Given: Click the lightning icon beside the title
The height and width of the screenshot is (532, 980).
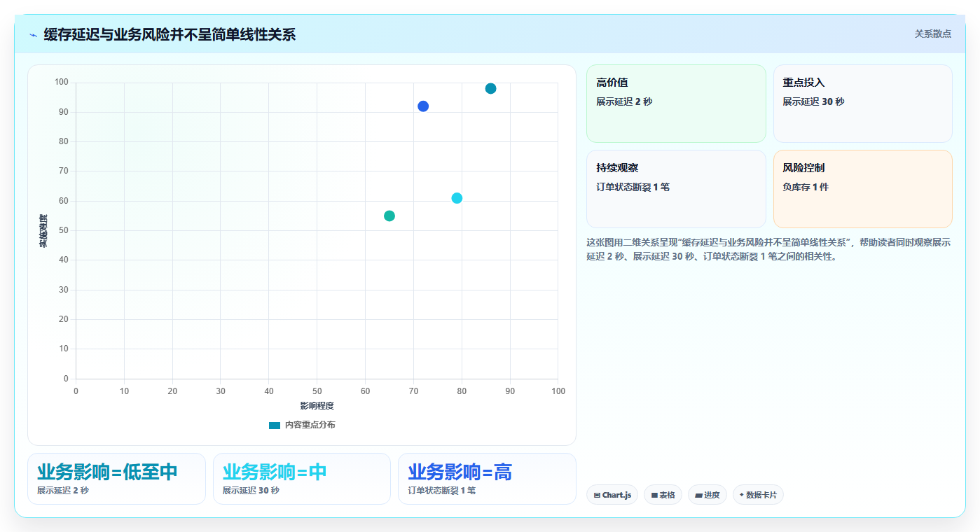Looking at the screenshot, I should tap(33, 34).
